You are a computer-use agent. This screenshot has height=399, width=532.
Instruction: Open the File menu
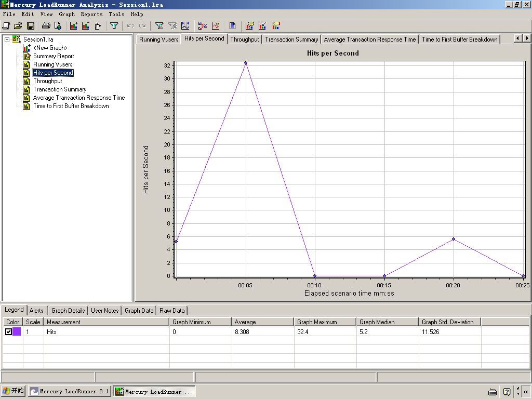pyautogui.click(x=9, y=14)
